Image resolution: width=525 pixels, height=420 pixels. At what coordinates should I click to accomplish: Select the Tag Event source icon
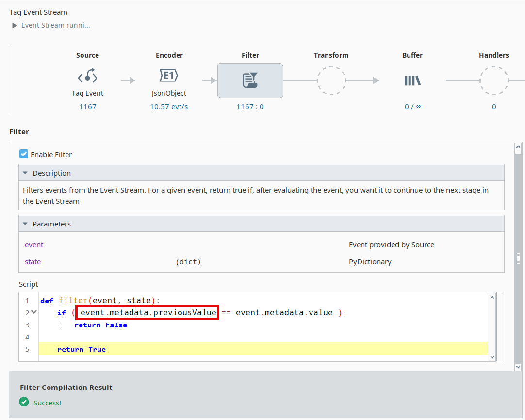(x=87, y=76)
